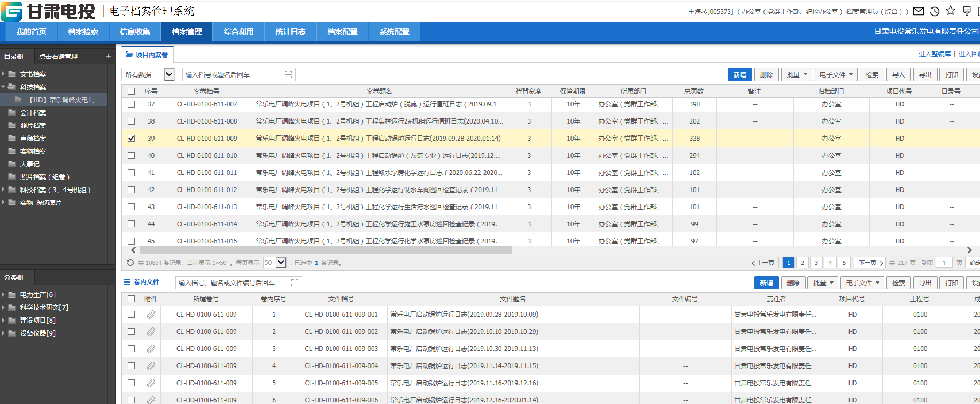Click the 甘肃电投 logo icon
The image size is (980, 404).
click(11, 11)
